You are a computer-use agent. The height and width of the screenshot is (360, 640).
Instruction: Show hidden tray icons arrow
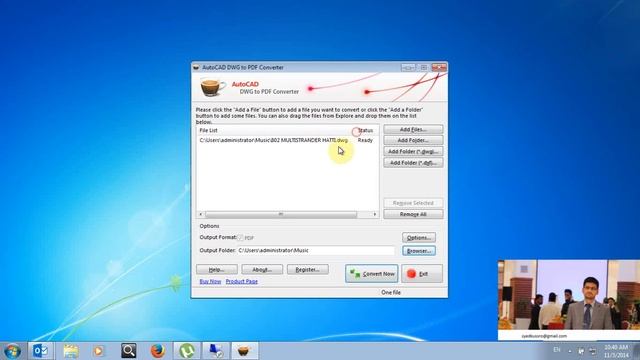pos(570,351)
